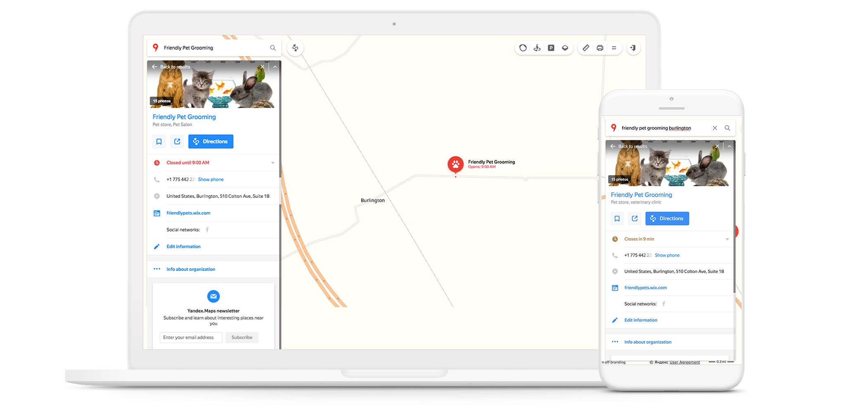Expand the 'Closes in 9 min' hours arrow on the phone
This screenshot has width=868, height=413.
tap(727, 239)
